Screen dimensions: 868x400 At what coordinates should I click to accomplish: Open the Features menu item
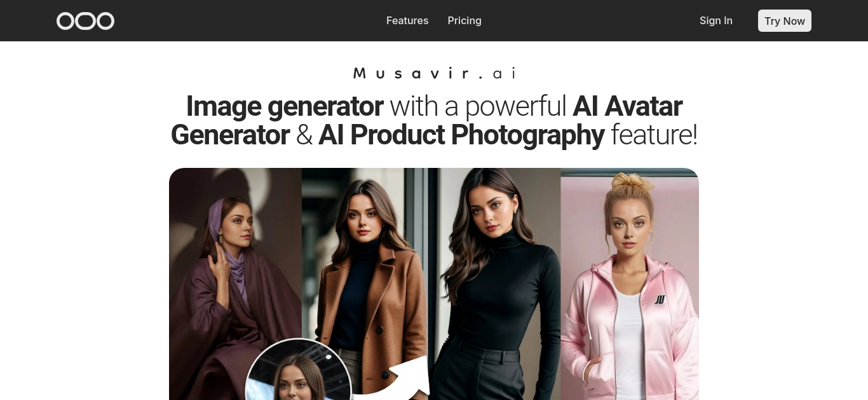[x=407, y=20]
